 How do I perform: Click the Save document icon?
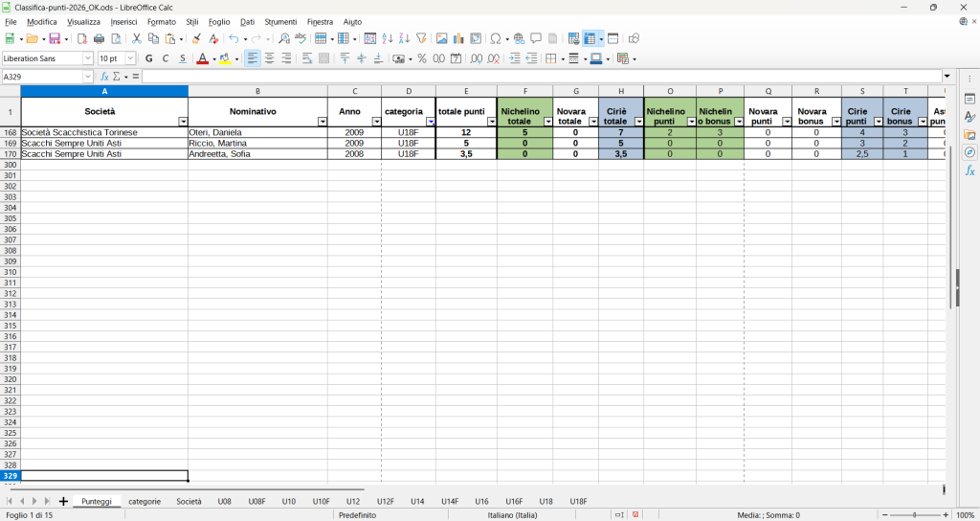tap(55, 39)
